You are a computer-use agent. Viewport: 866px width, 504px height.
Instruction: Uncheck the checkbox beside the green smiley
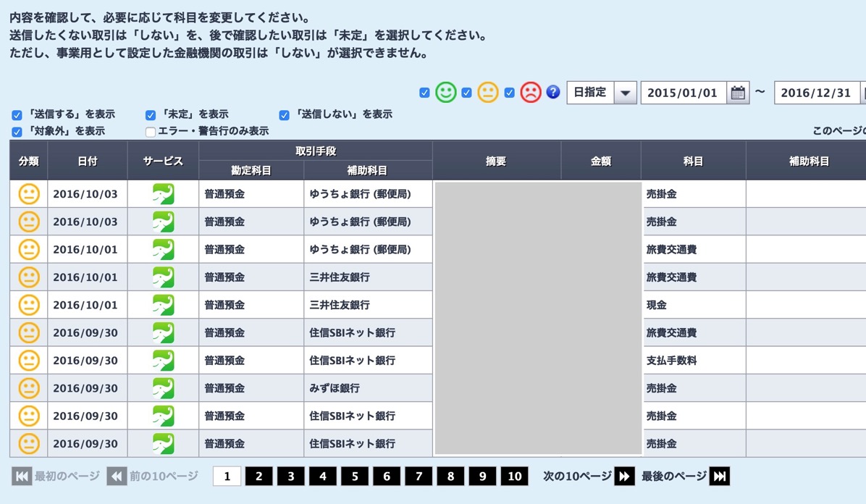[x=424, y=93]
